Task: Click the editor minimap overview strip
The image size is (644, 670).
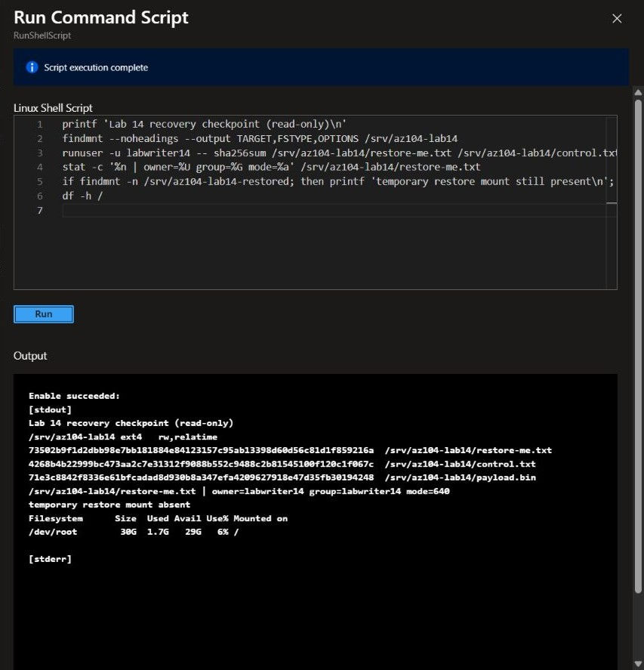Action: click(x=611, y=202)
